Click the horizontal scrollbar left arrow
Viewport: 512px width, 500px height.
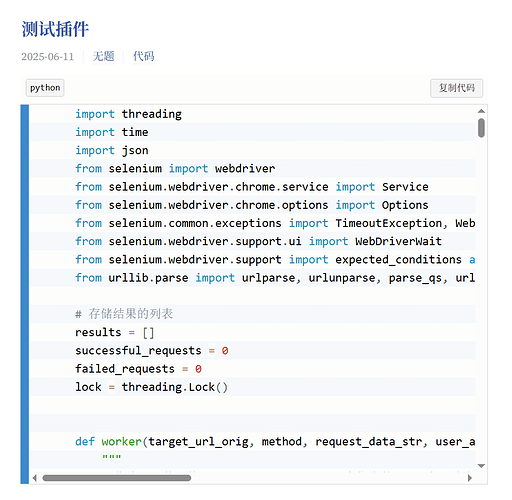[35, 478]
